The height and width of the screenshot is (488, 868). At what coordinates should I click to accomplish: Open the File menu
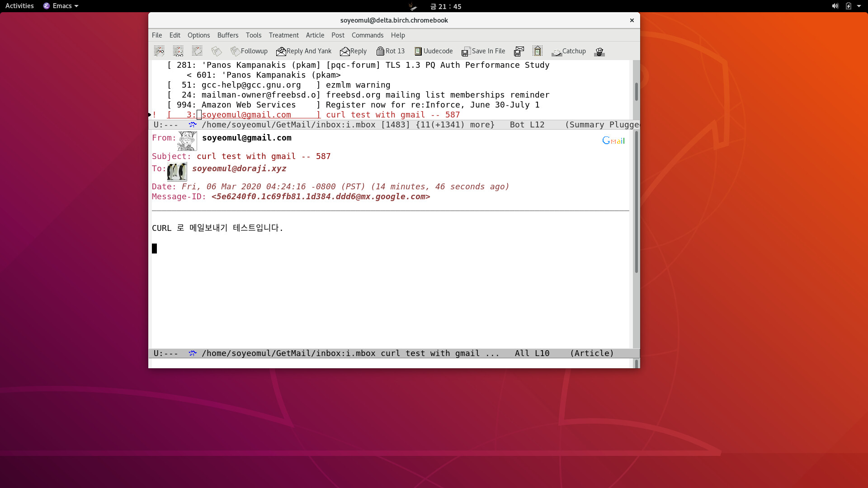click(157, 35)
